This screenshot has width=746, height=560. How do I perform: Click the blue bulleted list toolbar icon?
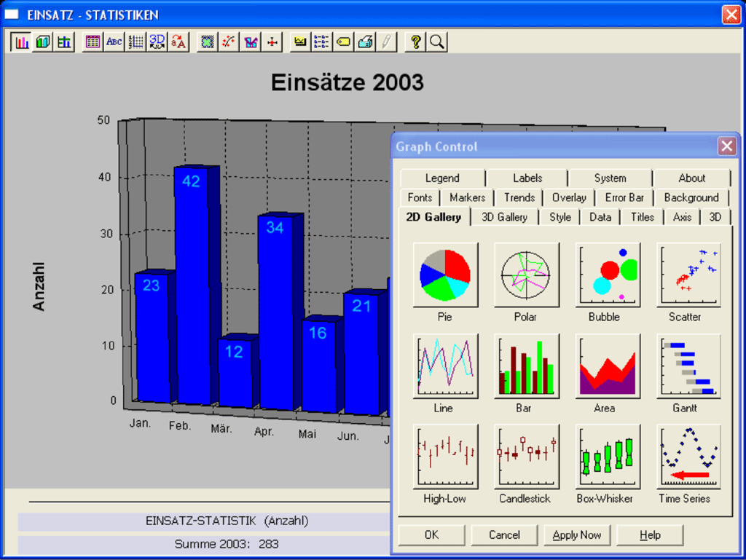coord(321,42)
